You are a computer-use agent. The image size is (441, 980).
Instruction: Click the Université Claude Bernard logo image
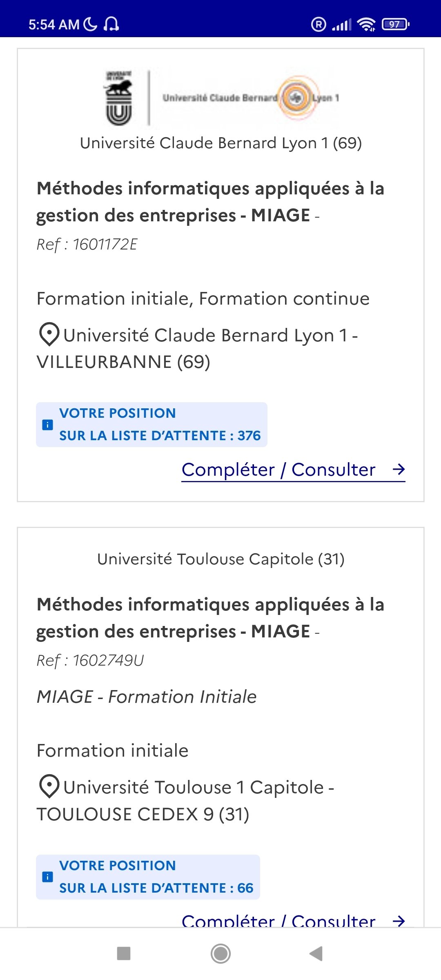point(221,98)
